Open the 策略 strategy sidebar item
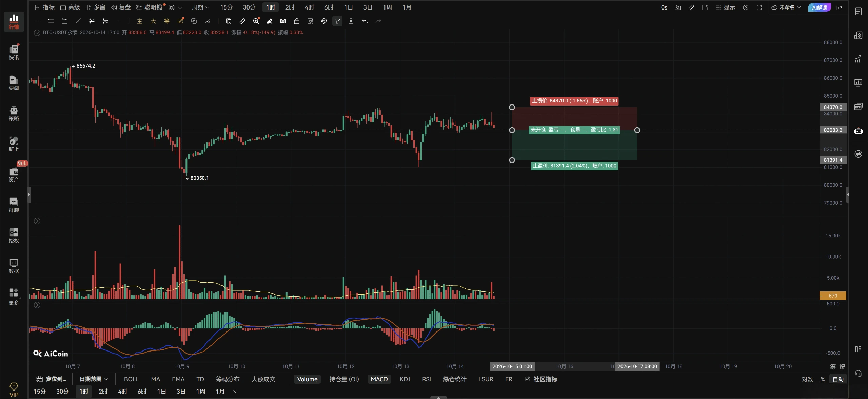This screenshot has width=868, height=399. (14, 113)
